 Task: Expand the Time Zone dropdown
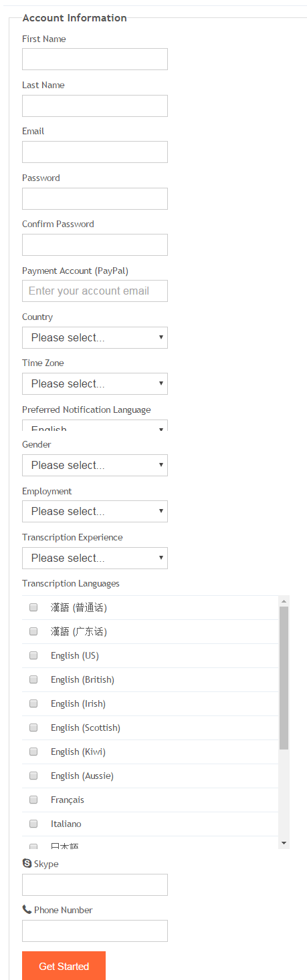click(x=95, y=383)
